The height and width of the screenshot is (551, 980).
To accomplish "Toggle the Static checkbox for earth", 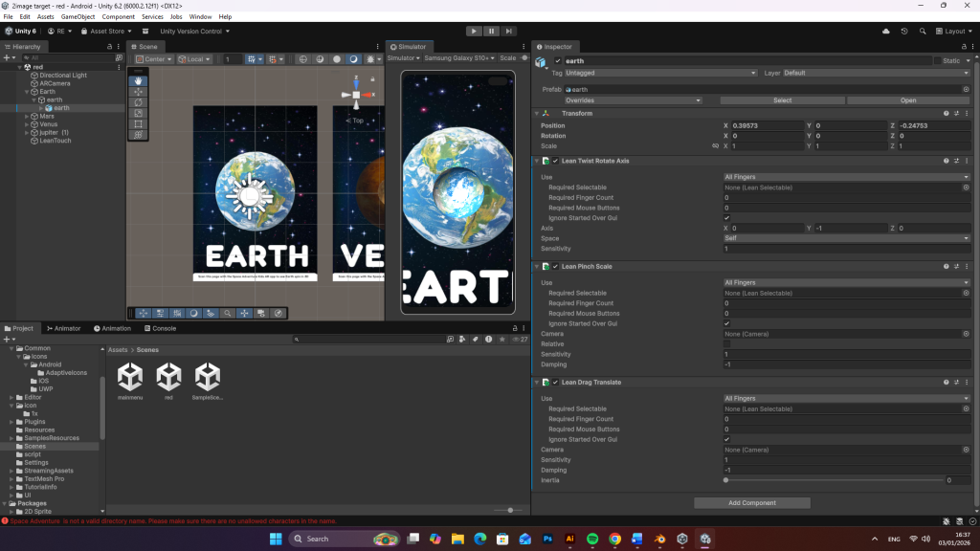I will click(x=937, y=60).
